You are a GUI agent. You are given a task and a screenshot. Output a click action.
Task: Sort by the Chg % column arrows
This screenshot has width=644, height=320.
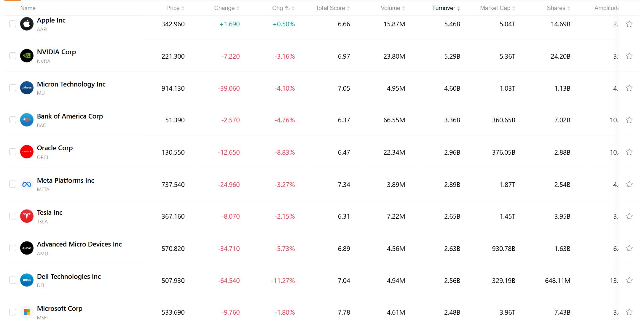283,8
